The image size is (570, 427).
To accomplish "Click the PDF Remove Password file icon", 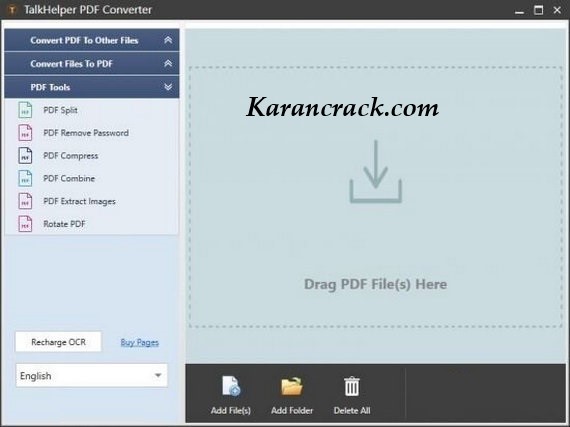I will pyautogui.click(x=25, y=133).
